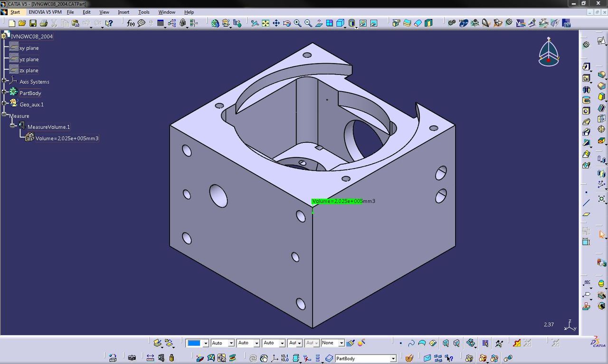Select the yz plane in tree
608x364 pixels.
(29, 59)
